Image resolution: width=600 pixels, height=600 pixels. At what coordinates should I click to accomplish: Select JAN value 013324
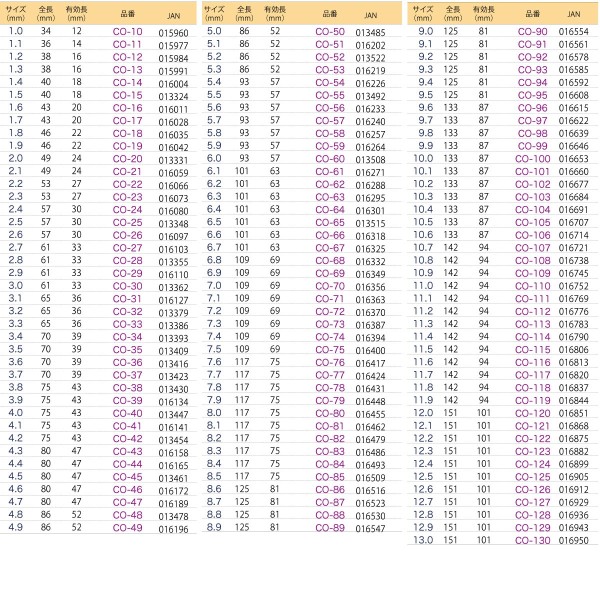173,97
